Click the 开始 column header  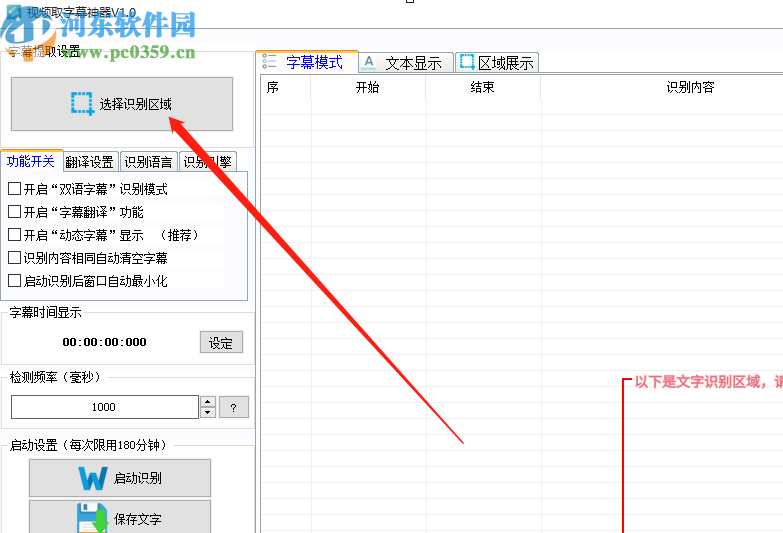[x=368, y=87]
